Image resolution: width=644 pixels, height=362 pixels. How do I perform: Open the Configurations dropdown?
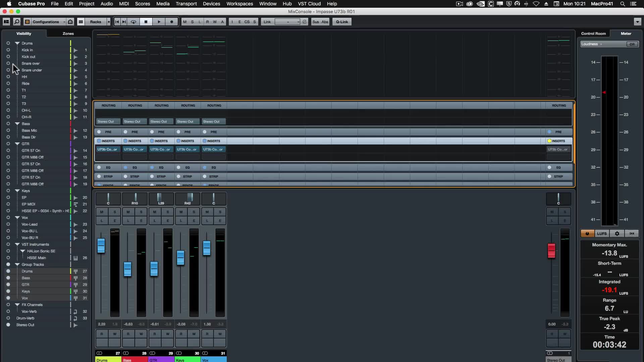[49, 22]
